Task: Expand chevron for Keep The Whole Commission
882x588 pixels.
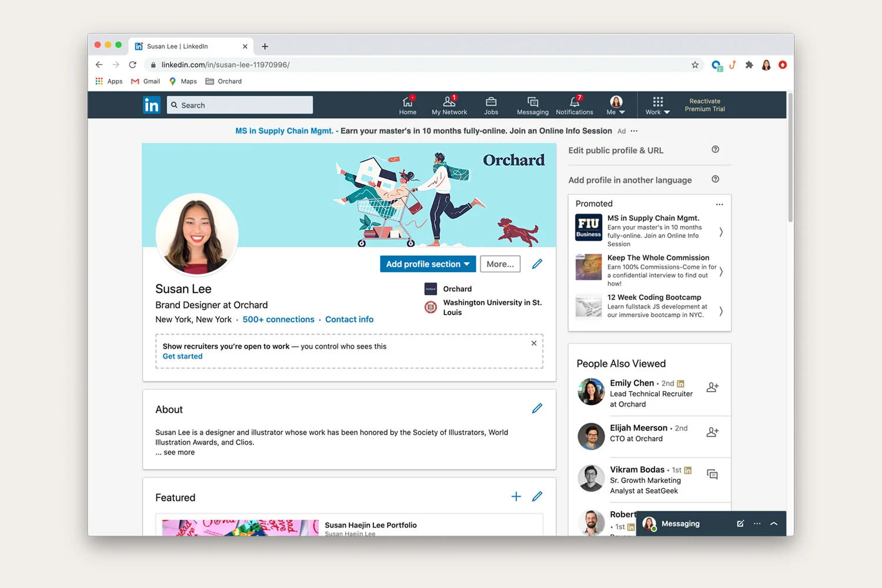Action: [x=721, y=271]
